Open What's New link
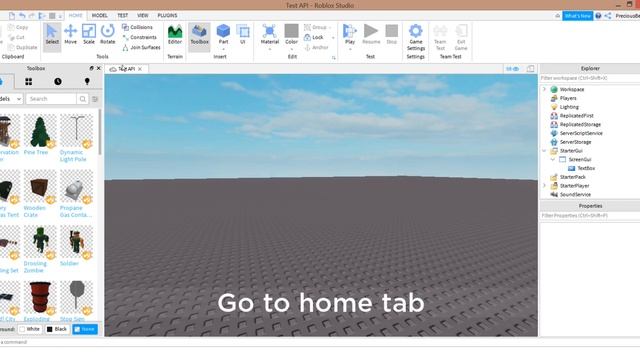Image resolution: width=640 pixels, height=360 pixels. [x=578, y=16]
